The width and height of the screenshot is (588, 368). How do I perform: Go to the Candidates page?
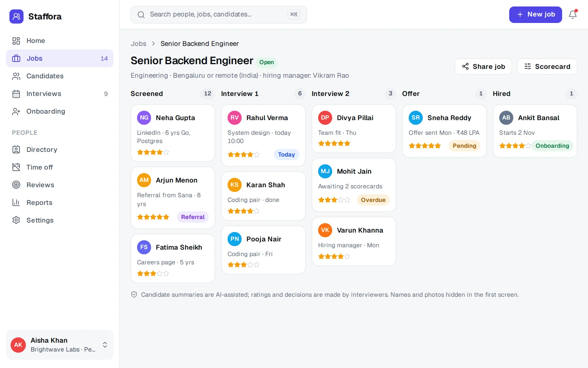click(60, 76)
